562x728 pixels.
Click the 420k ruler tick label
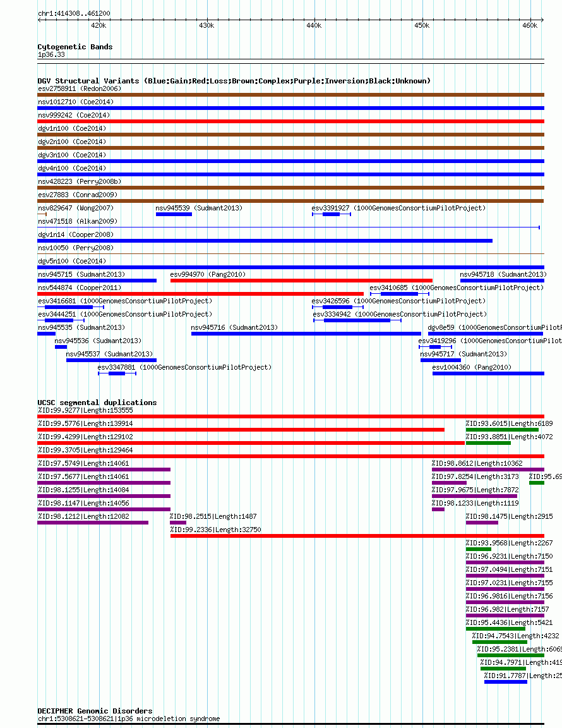point(99,25)
